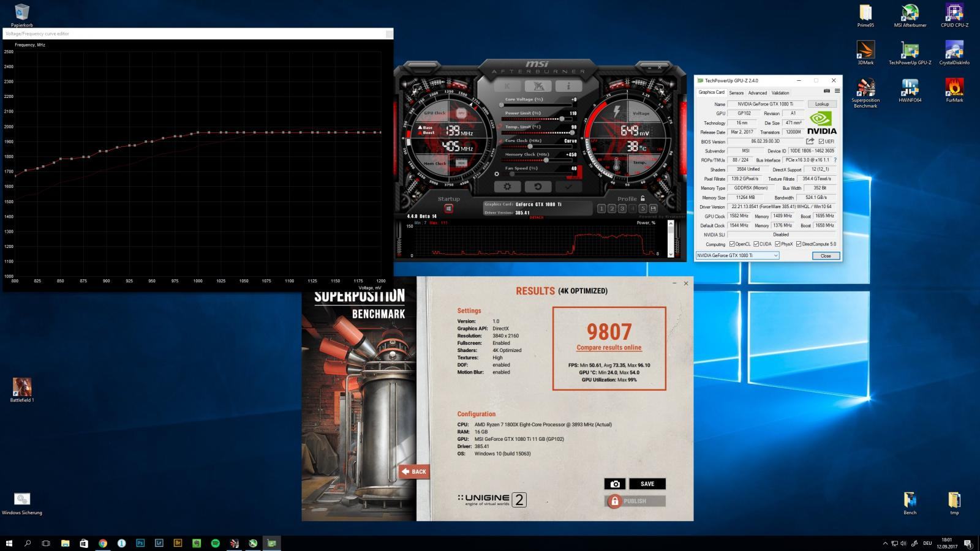980x551 pixels.
Task: Open the Windows Start menu
Action: (x=9, y=543)
